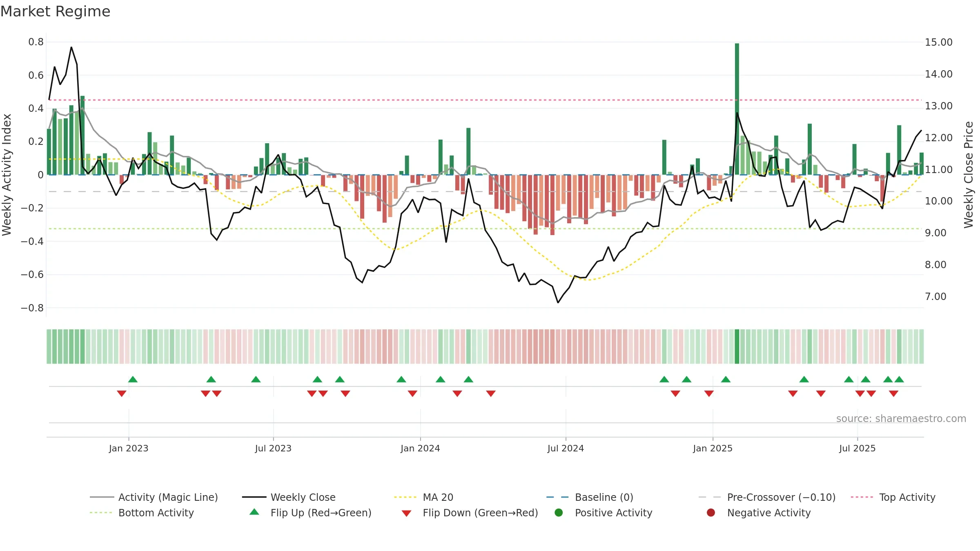980x551 pixels.
Task: Click the Jul 2024 x-axis label
Action: (566, 448)
